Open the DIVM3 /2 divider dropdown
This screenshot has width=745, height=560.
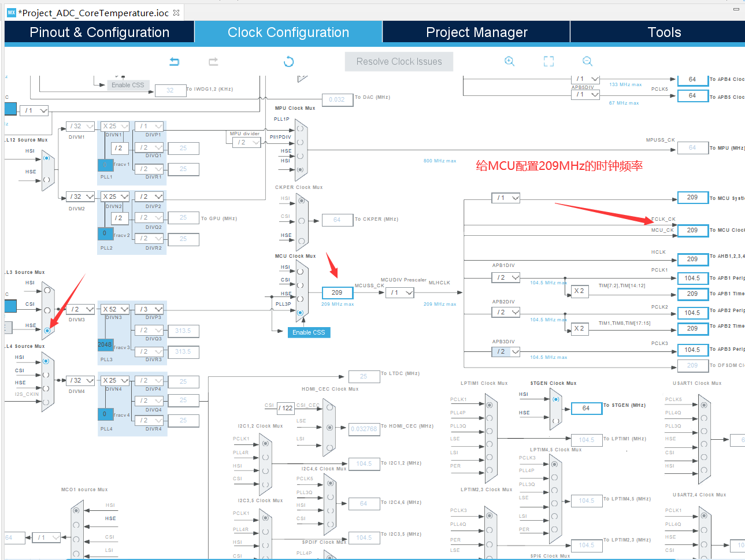click(80, 309)
